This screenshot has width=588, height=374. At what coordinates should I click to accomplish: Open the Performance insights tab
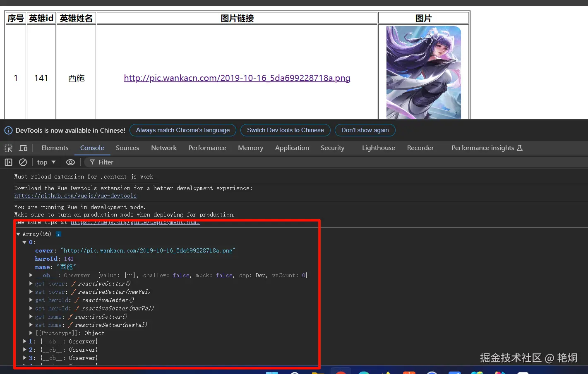(x=487, y=148)
